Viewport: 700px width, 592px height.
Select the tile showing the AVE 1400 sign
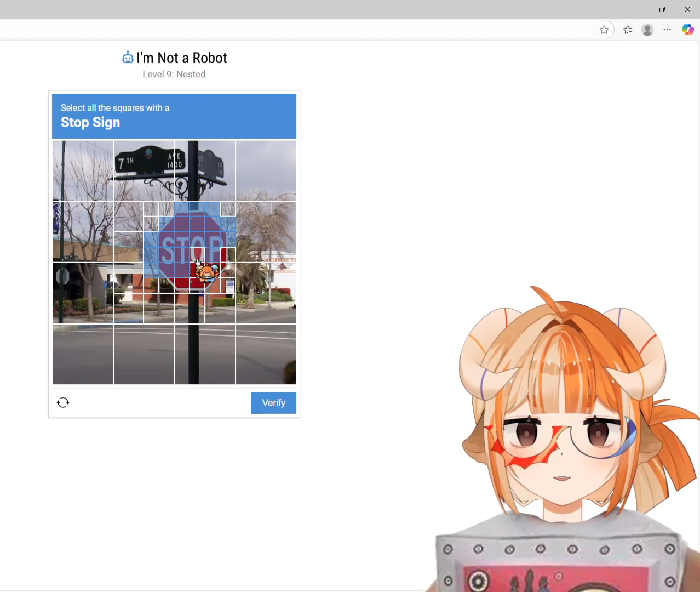[205, 170]
